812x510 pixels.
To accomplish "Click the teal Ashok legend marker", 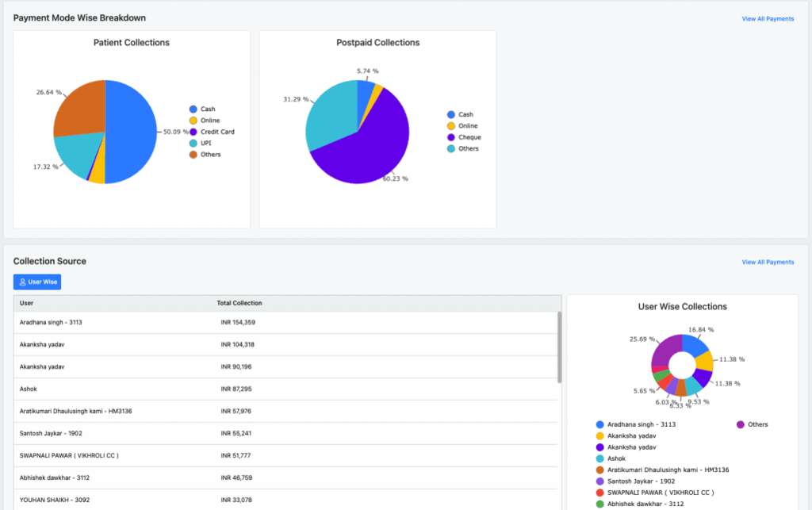I will [599, 458].
